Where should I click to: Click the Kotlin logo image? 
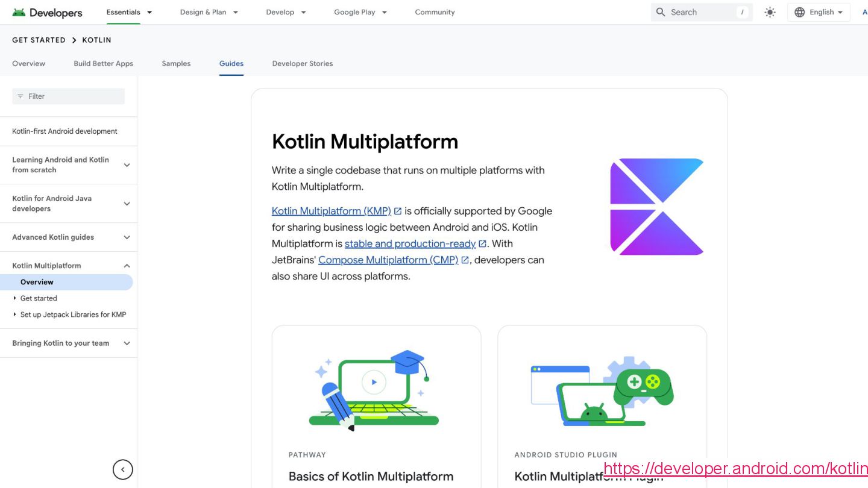pos(656,207)
